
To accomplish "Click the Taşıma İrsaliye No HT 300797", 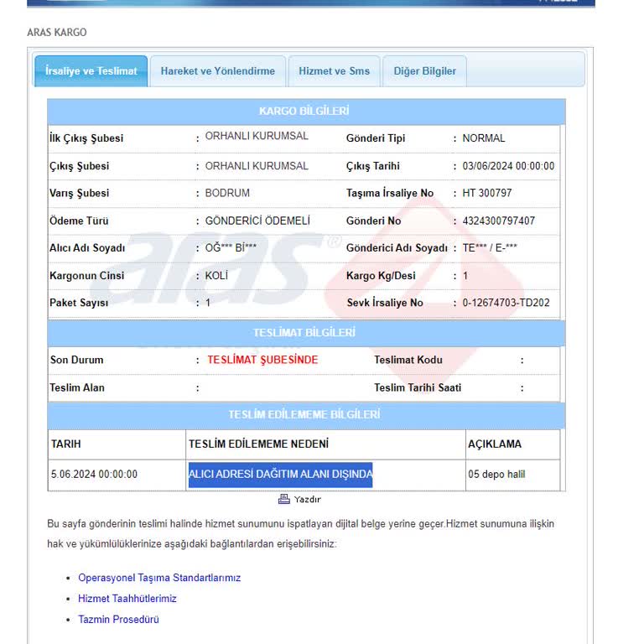I will pyautogui.click(x=487, y=193).
